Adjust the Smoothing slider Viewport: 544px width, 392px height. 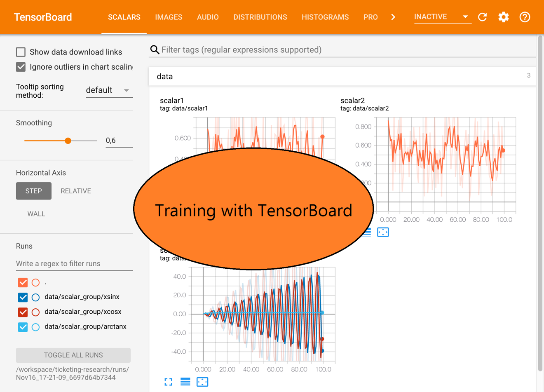[67, 141]
